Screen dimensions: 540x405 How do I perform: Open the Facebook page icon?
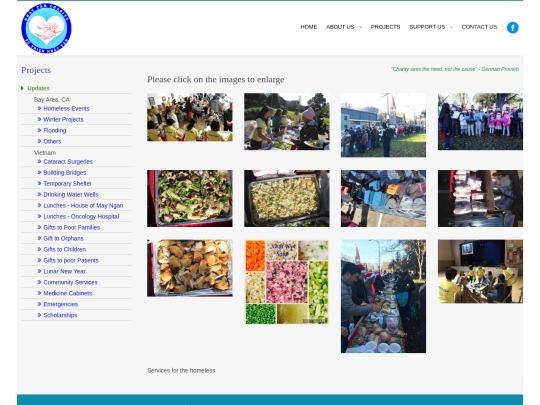pos(512,28)
